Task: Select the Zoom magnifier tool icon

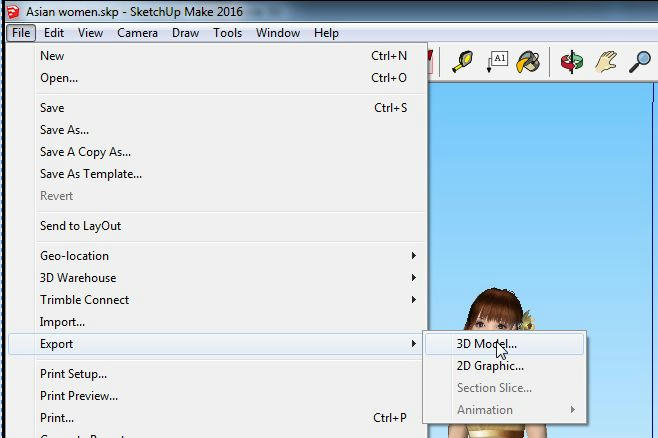Action: (640, 62)
